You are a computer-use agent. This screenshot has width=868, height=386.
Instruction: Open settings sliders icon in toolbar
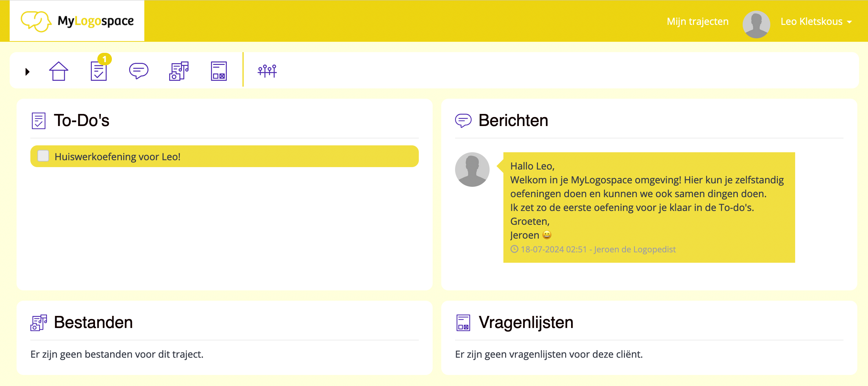267,71
